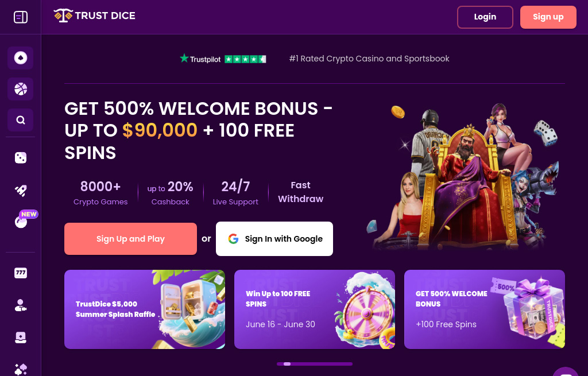Screen dimensions: 588x376
Task: Open the sidebar icon marked NEW
Action: click(x=21, y=222)
